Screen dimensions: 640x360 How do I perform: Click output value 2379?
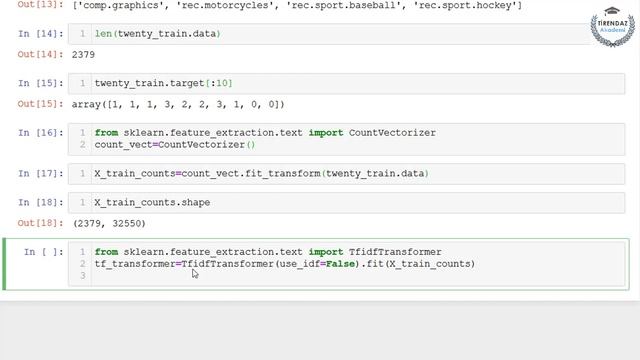[83, 55]
